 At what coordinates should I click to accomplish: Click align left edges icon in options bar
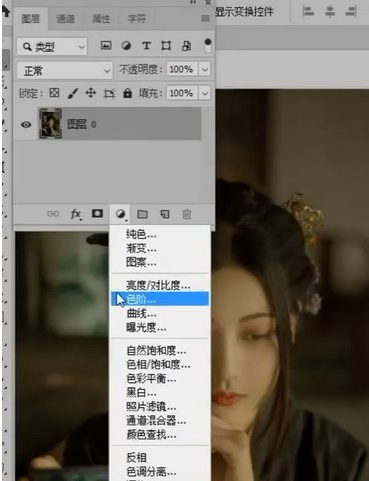click(308, 12)
